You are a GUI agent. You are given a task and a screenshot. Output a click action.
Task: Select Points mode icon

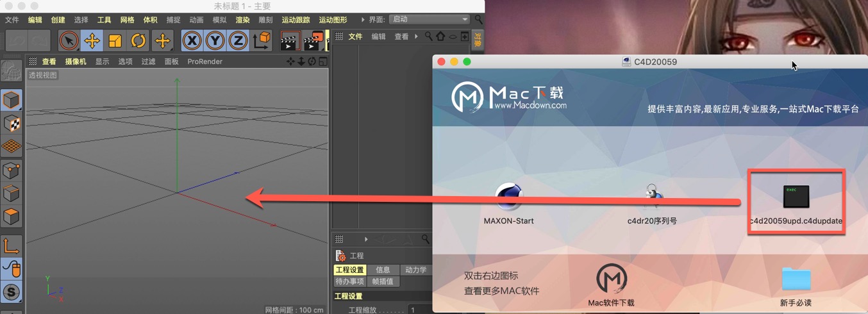(11, 170)
